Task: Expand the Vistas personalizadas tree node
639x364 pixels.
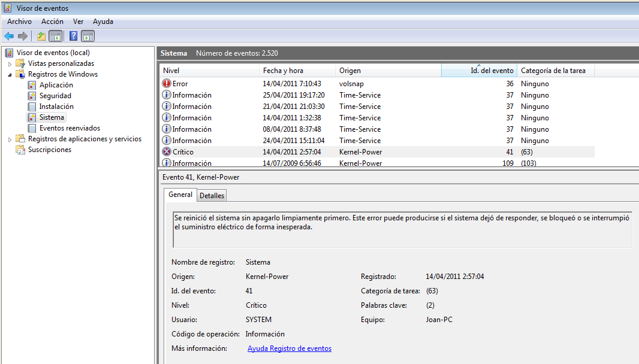Action: pyautogui.click(x=10, y=63)
